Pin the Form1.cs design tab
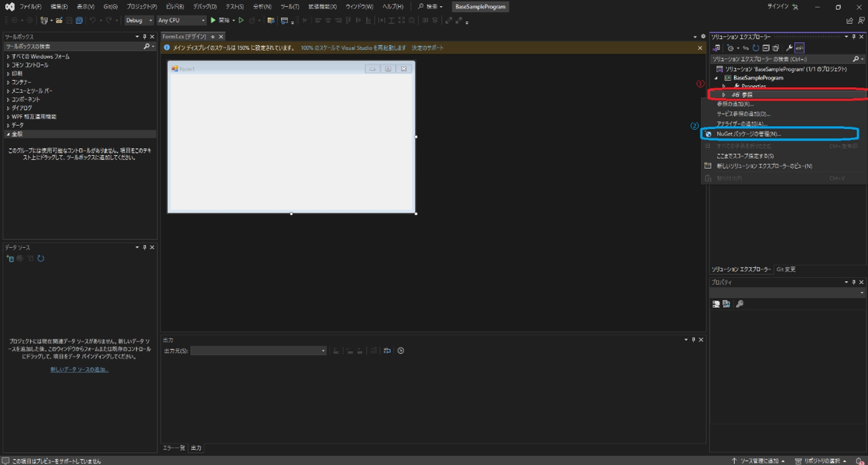The image size is (868, 465). click(213, 37)
